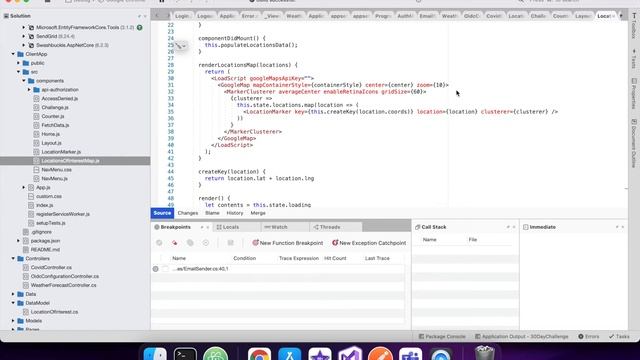The height and width of the screenshot is (360, 640).
Task: Switch to the Changes view tab
Action: (x=188, y=213)
